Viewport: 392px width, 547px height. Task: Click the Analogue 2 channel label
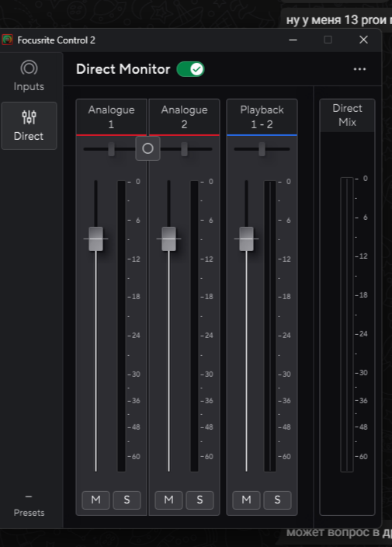coord(184,117)
